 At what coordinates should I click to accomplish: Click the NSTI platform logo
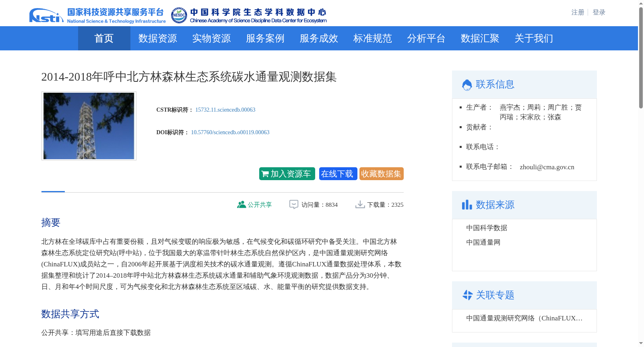click(x=97, y=15)
